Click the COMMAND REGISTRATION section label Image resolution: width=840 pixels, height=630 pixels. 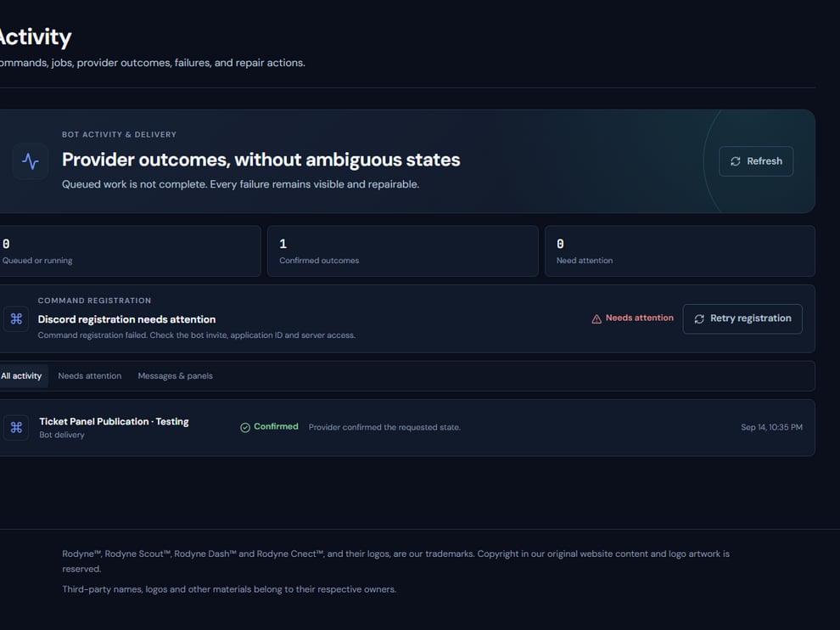(x=94, y=301)
